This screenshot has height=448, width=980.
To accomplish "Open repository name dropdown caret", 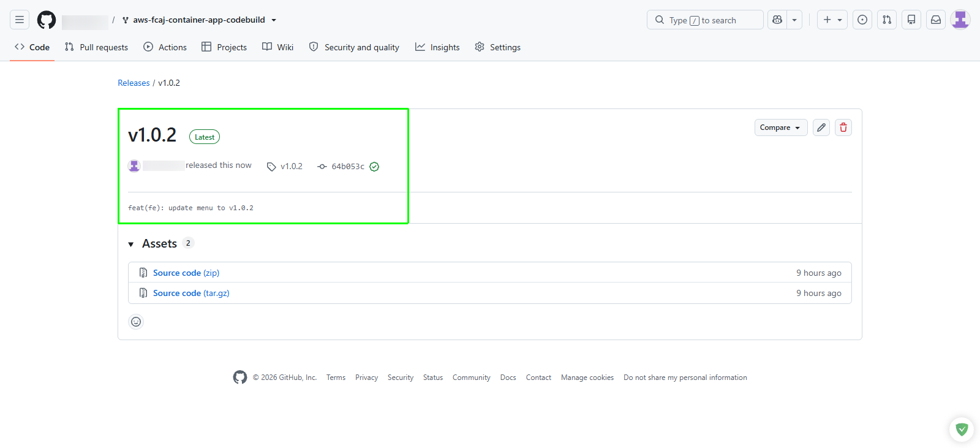I will 274,20.
